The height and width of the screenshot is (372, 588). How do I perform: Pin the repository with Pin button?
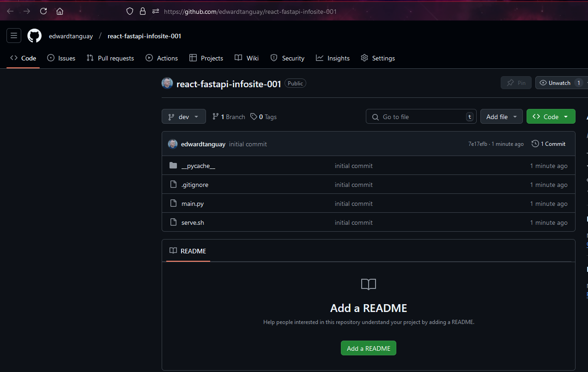click(516, 83)
